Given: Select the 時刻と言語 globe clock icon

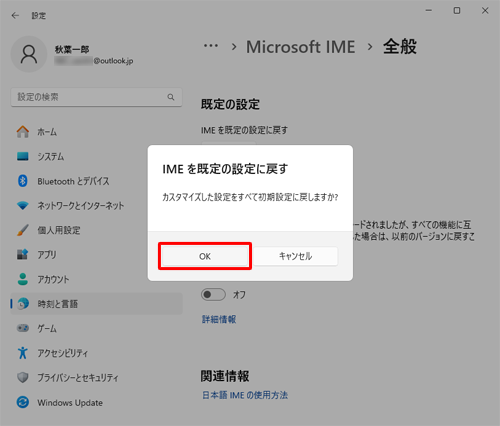Looking at the screenshot, I should coord(23,304).
